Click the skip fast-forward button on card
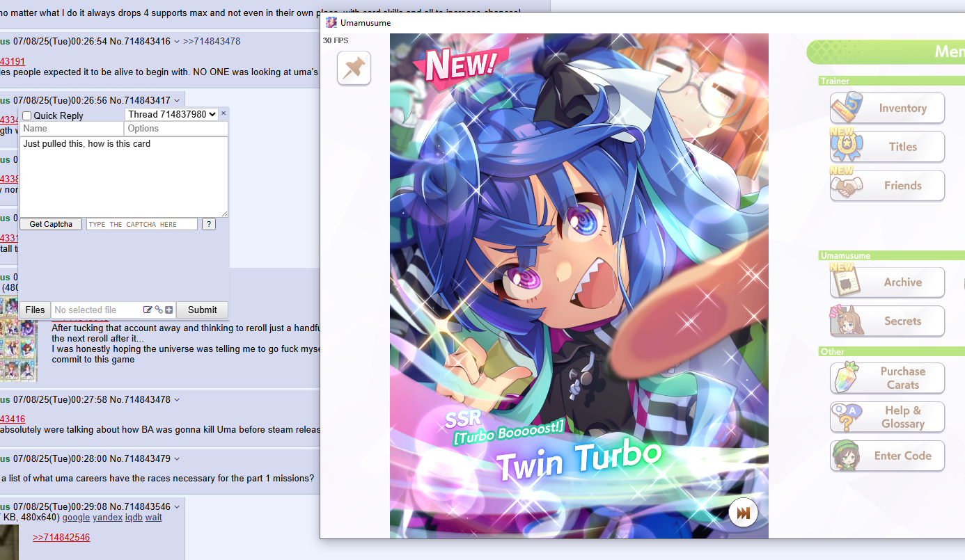The width and height of the screenshot is (965, 560). click(743, 513)
